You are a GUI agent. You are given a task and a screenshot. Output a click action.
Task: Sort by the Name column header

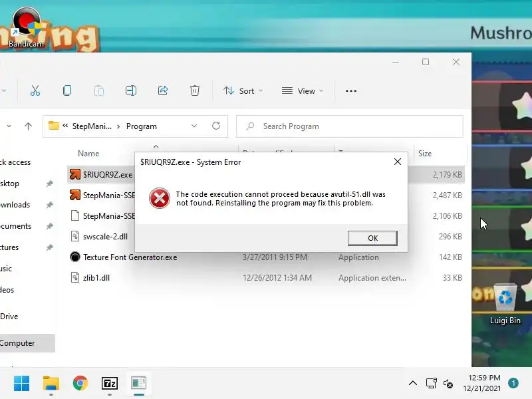coord(88,154)
